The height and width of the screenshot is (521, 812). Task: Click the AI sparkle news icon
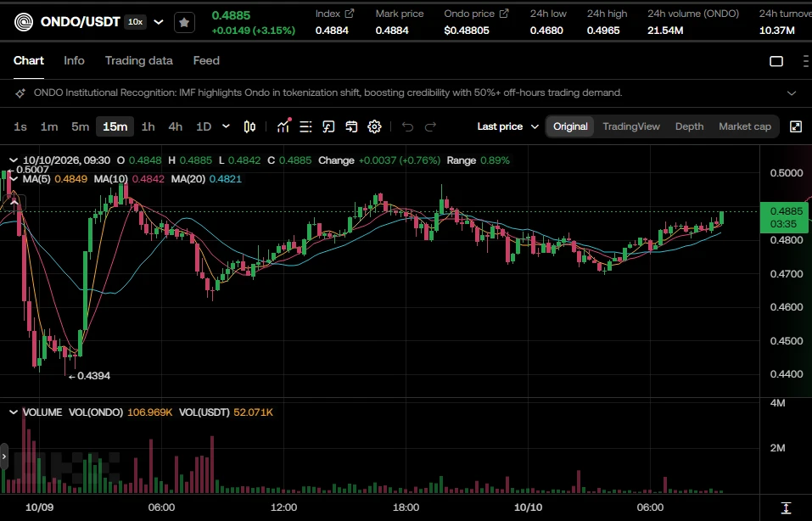click(x=20, y=93)
